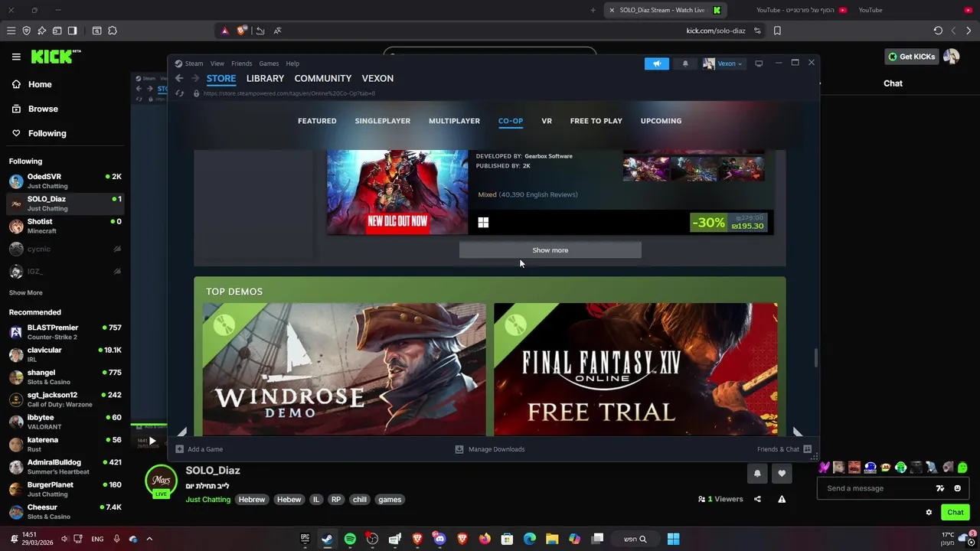
Task: Show hidden system tray icons
Action: [x=149, y=539]
